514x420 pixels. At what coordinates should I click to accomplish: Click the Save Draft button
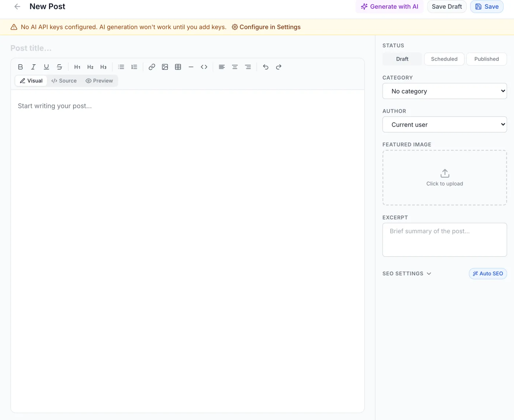pyautogui.click(x=447, y=7)
